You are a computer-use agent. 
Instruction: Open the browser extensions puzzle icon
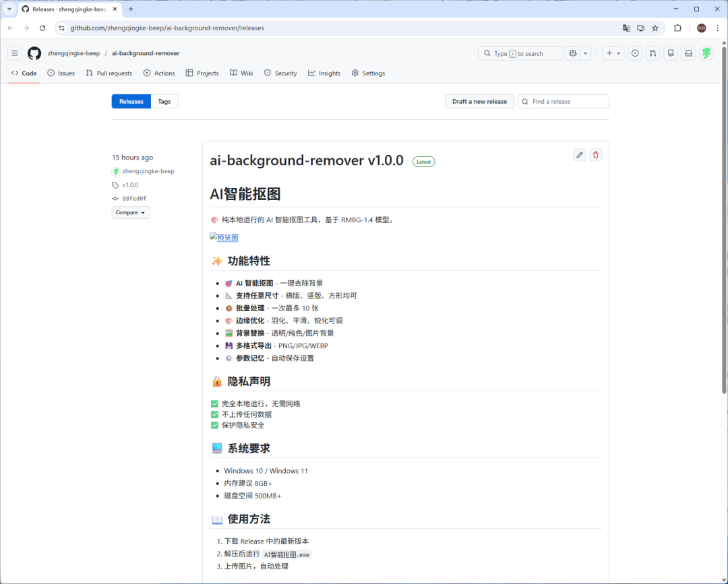(678, 28)
